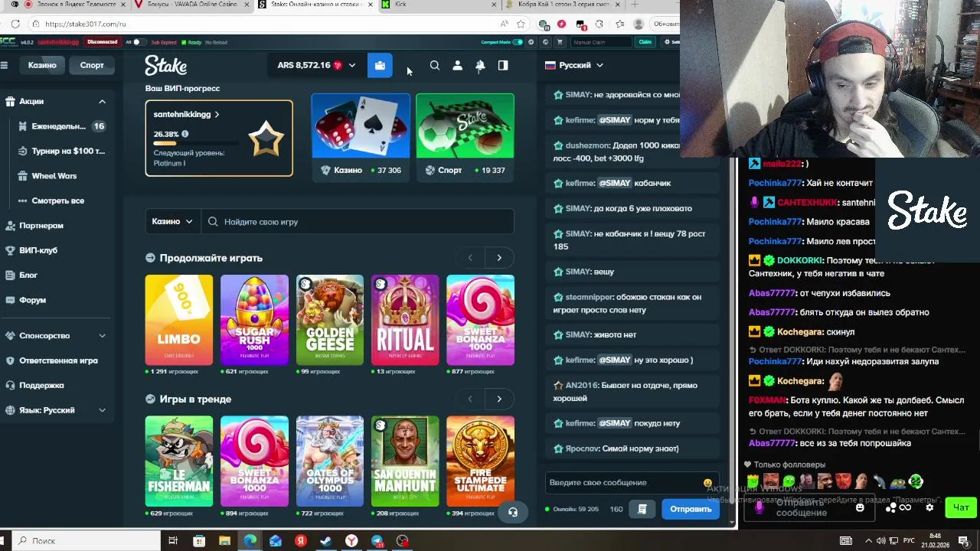Viewport: 980px width, 551px height.
Task: Toggle Compact Mode switch
Action: coord(518,42)
